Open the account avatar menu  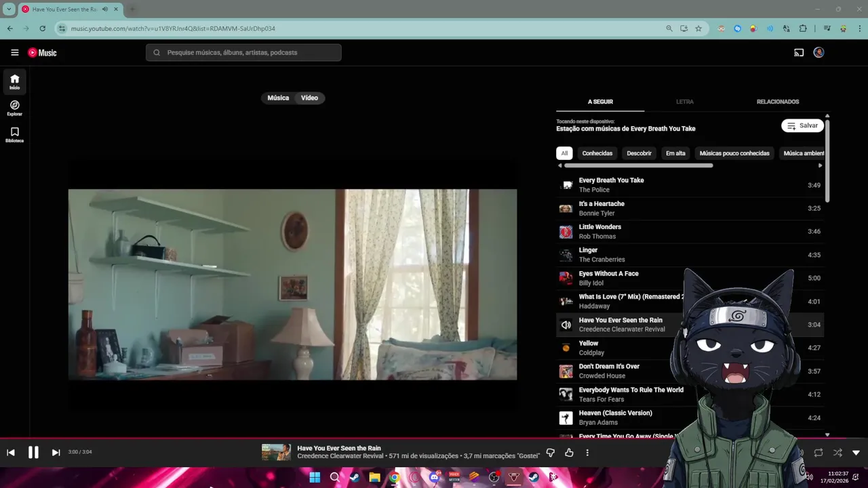[818, 52]
